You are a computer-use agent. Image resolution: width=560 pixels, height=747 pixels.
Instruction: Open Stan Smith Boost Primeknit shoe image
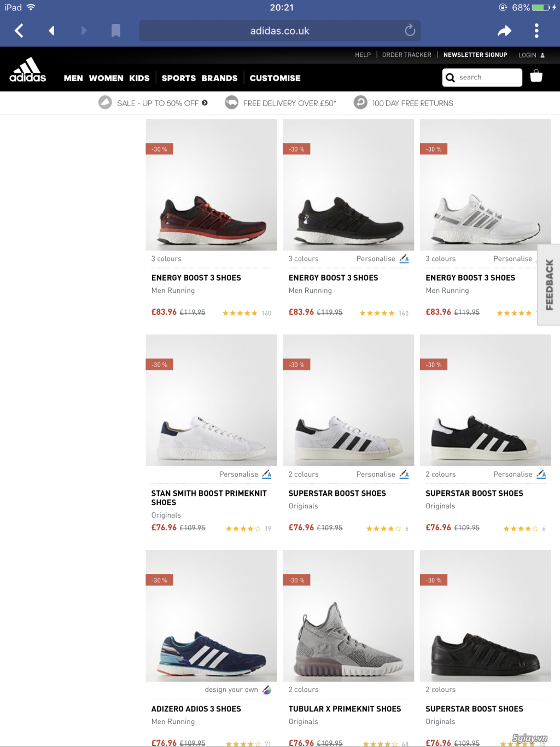[211, 400]
